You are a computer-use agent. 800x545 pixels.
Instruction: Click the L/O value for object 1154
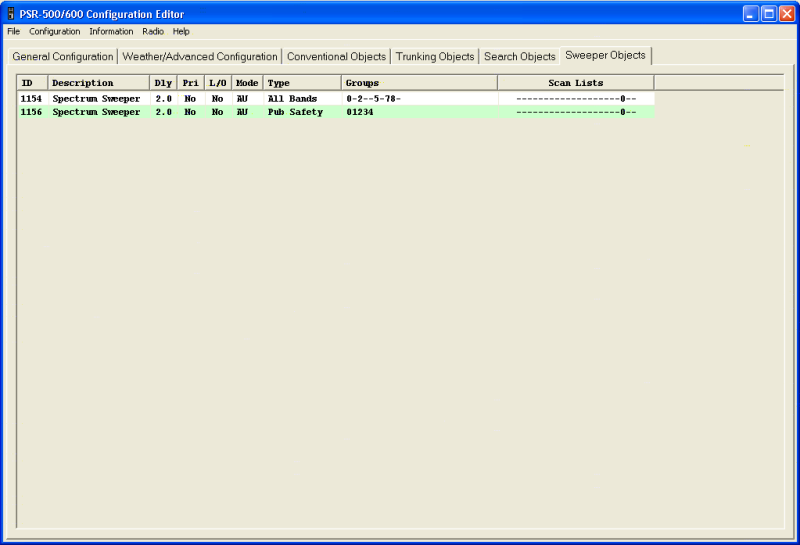pyautogui.click(x=217, y=99)
